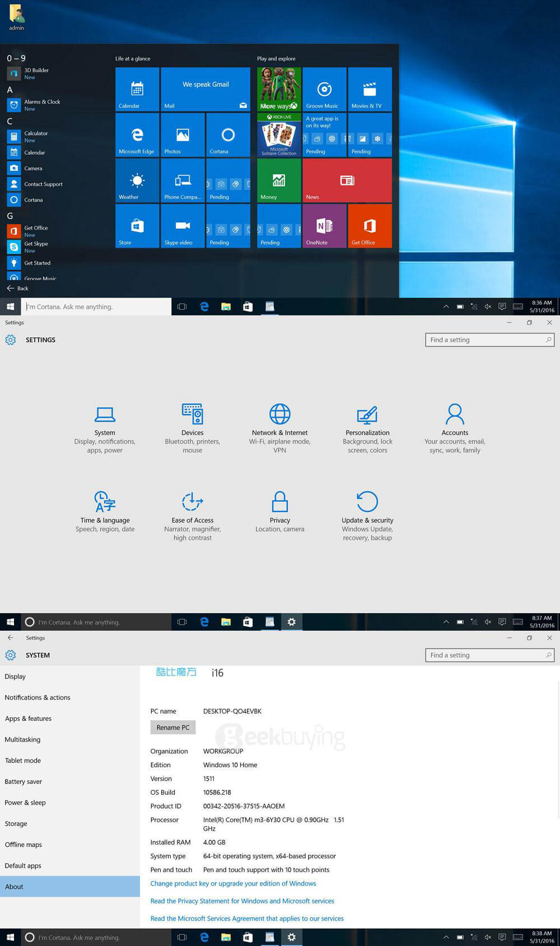Screen dimensions: 560x946
Task: Open Personalization settings category
Action: [x=367, y=428]
